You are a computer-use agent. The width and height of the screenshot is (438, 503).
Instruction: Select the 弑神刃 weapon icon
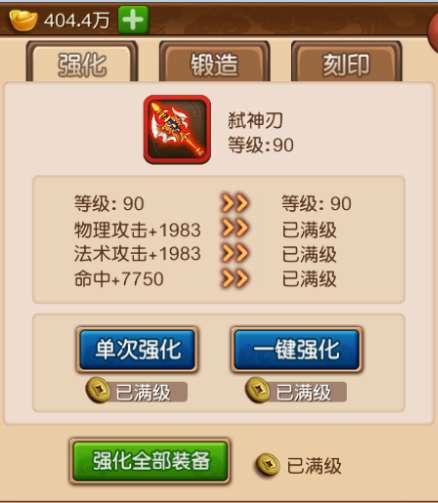coord(177,130)
